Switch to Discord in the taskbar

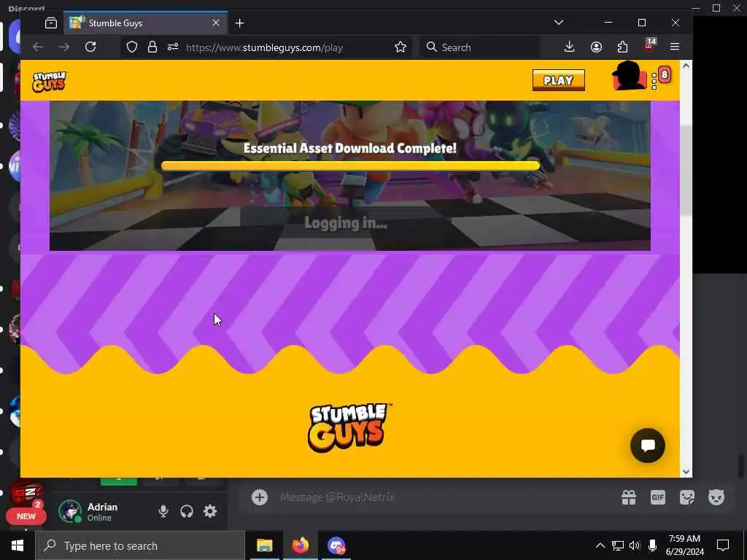[x=336, y=545]
